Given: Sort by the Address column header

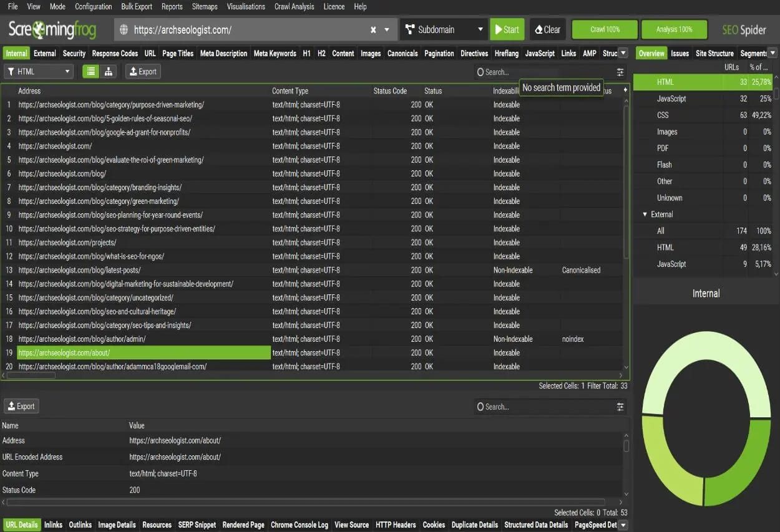Looking at the screenshot, I should click(x=29, y=91).
